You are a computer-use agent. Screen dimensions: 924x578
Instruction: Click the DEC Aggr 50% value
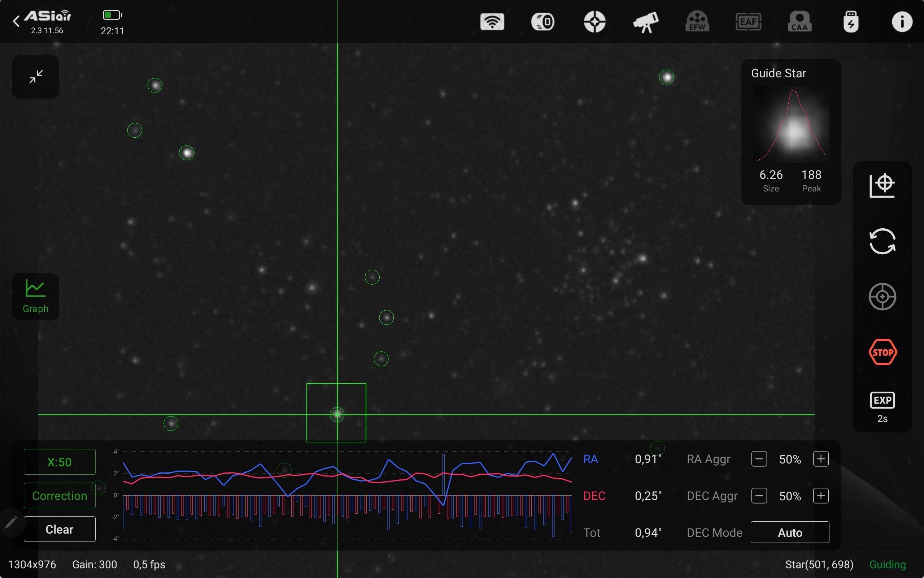click(790, 496)
